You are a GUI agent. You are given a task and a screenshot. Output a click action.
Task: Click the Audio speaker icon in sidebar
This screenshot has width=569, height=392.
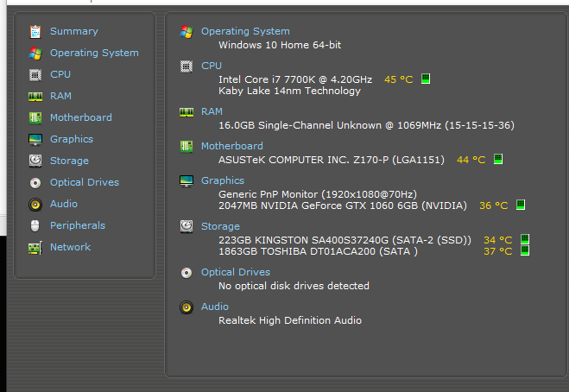35,204
